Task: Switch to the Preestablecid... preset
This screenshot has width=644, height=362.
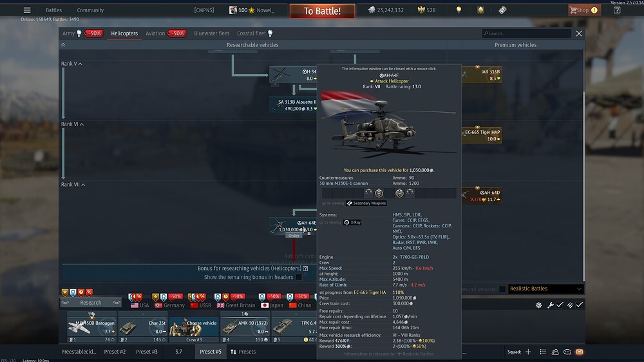Action: (x=79, y=352)
